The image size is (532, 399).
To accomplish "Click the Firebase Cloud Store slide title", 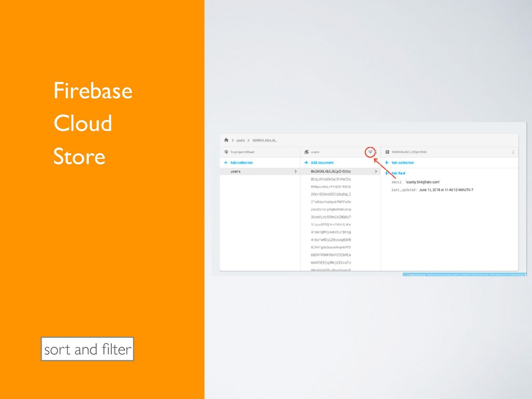I will tap(92, 123).
